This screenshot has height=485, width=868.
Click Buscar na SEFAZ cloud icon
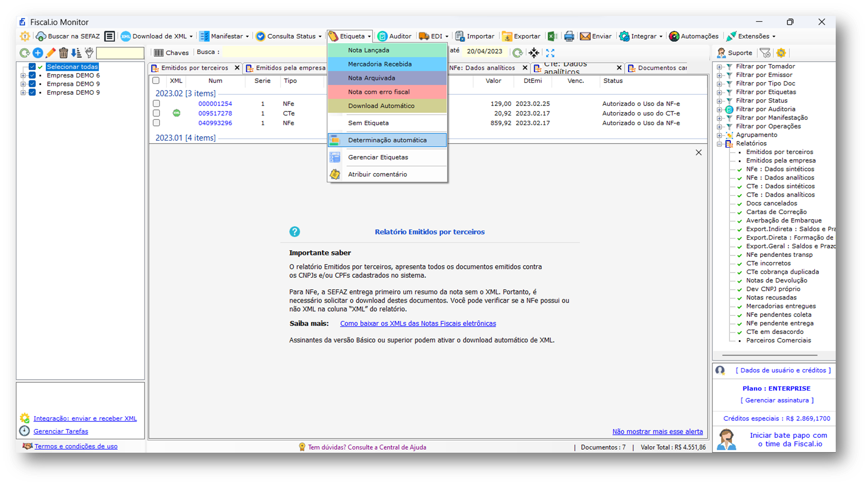[x=41, y=36]
